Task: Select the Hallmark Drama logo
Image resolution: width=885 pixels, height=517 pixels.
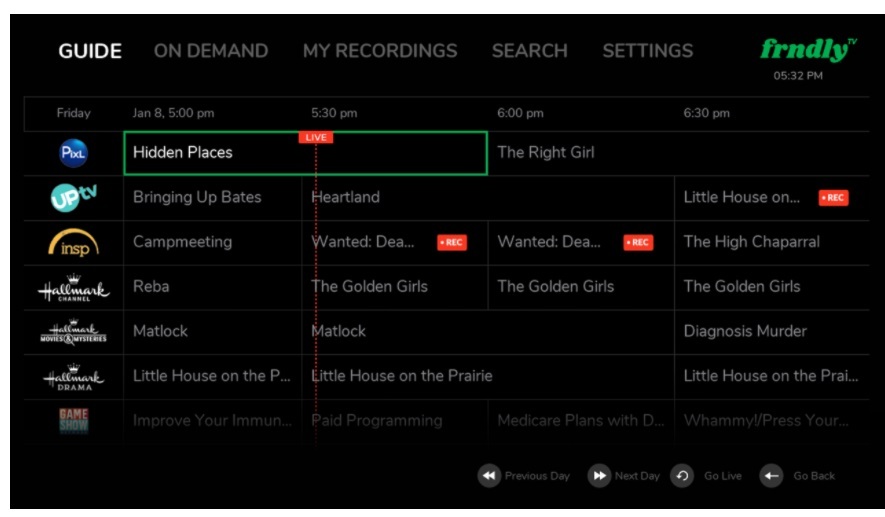Action: 73,377
